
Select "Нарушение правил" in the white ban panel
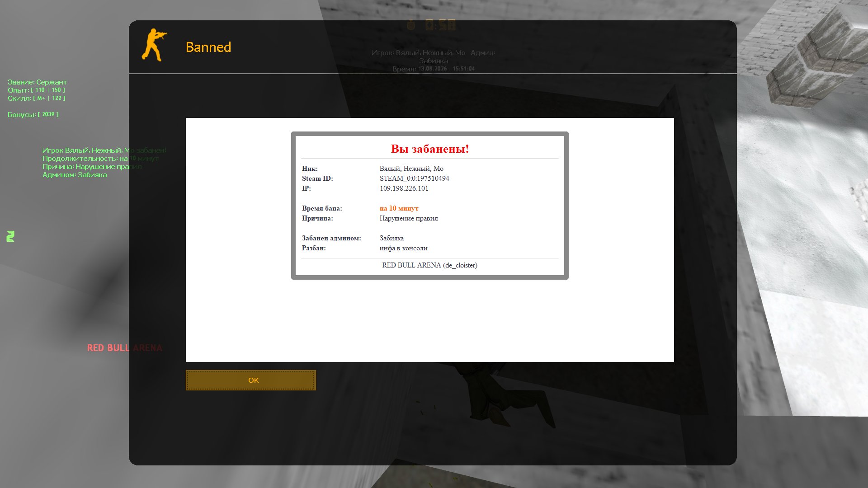coord(409,218)
